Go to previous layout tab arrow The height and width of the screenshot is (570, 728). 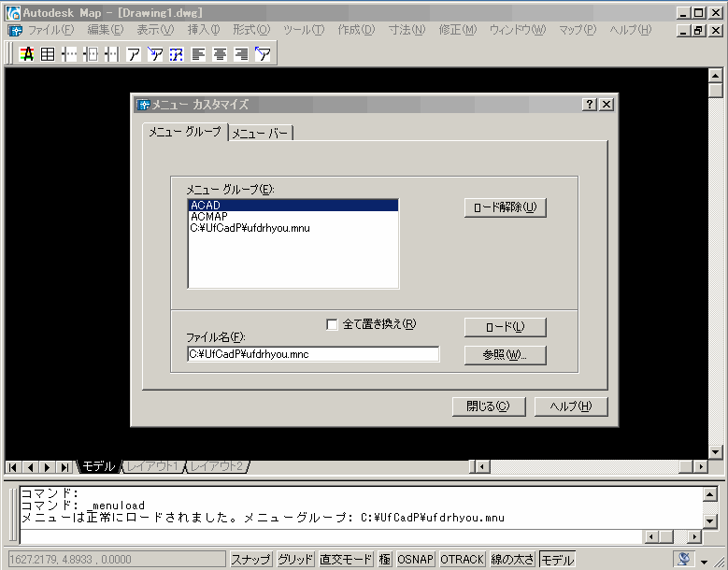pyautogui.click(x=30, y=467)
